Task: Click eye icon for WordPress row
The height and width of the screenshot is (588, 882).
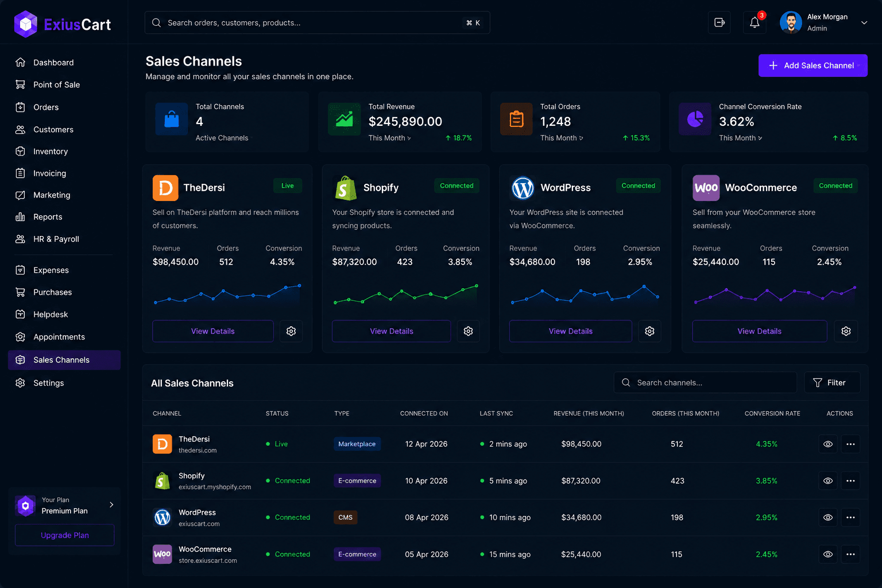Action: pos(828,517)
